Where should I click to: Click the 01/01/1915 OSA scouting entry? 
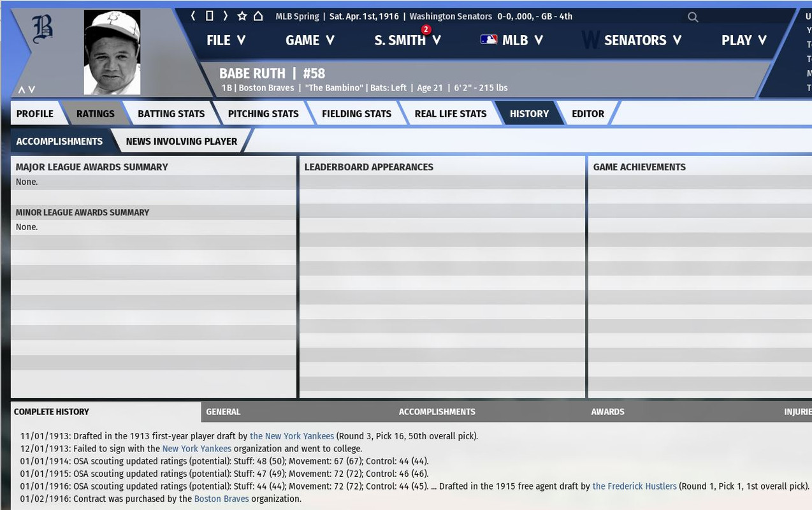[224, 474]
